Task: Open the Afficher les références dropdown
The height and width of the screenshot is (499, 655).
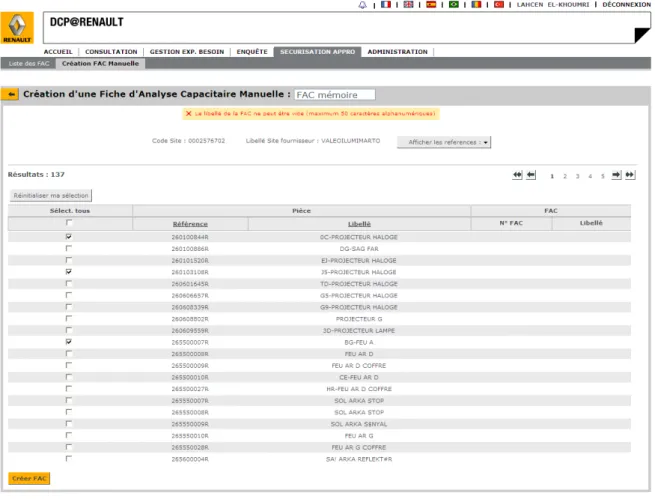Action: click(444, 142)
